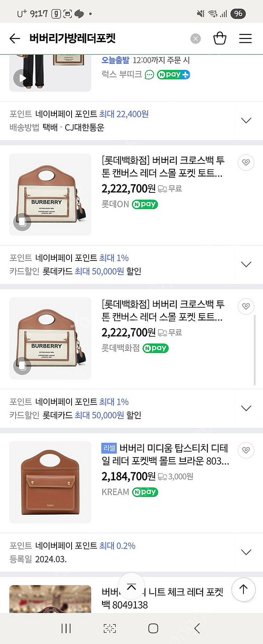
Task: Open the 롯데ON Burberry product title
Action: [163, 167]
